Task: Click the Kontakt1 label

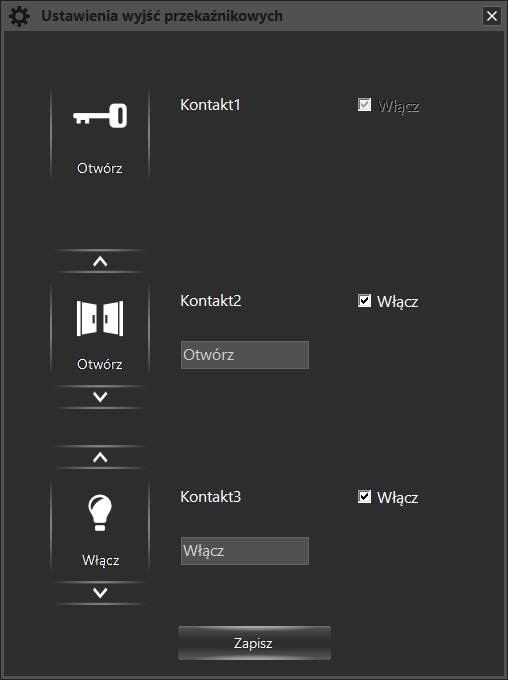Action: point(210,105)
